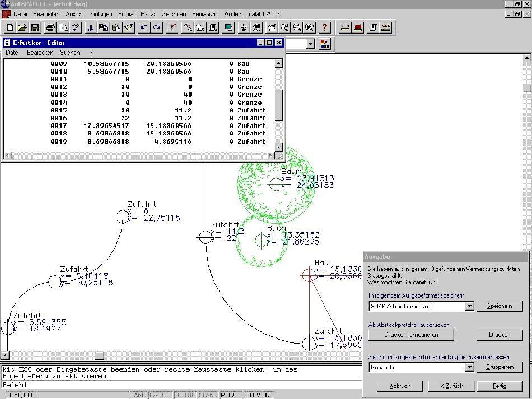Click the Paste clipboard icon
Viewport: 532px width, 399px height.
tap(116, 27)
